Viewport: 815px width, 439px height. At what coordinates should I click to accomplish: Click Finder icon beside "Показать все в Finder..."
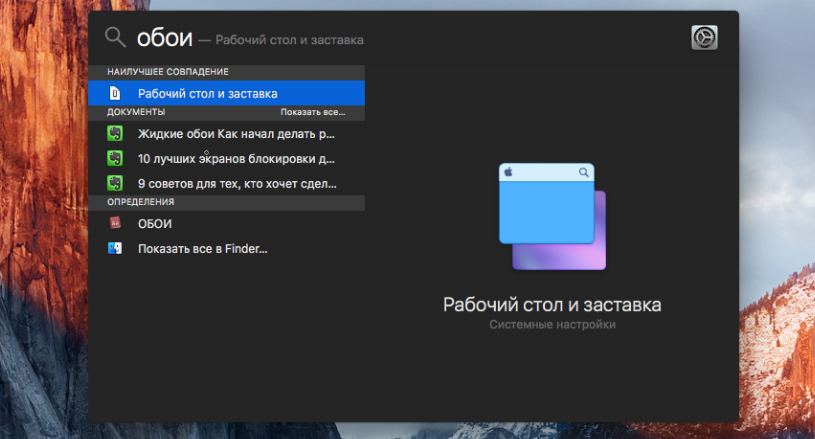coord(115,248)
